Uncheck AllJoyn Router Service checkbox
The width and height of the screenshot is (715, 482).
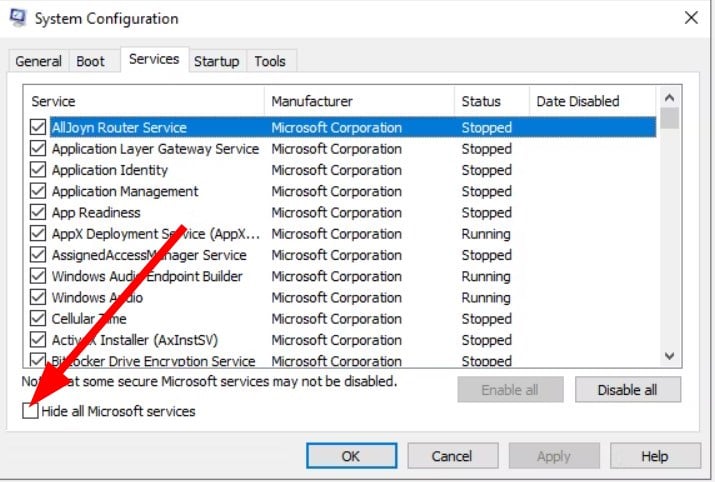click(38, 128)
